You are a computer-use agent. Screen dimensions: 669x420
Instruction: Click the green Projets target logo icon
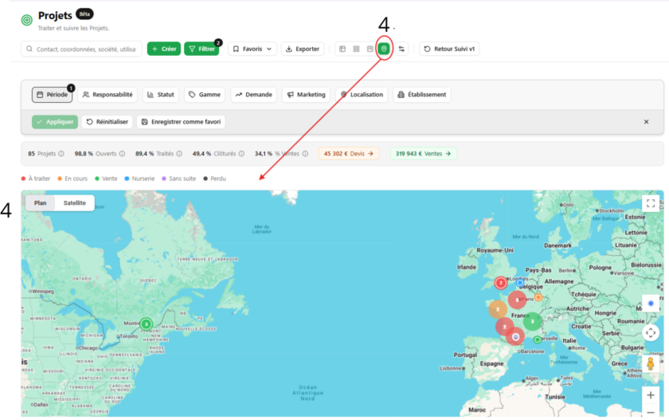pyautogui.click(x=26, y=20)
